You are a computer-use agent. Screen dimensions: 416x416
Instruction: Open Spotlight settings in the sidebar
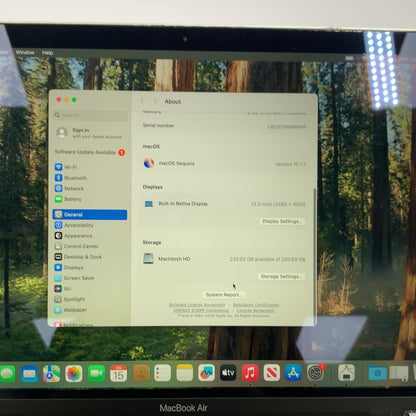click(70, 299)
